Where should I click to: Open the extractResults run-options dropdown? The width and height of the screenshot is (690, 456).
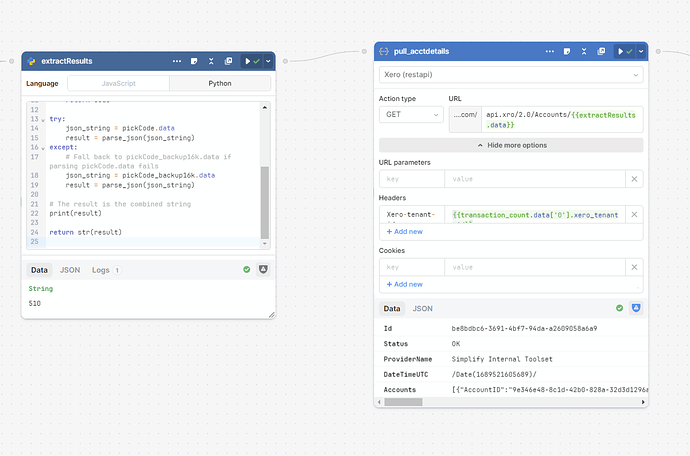click(x=268, y=61)
